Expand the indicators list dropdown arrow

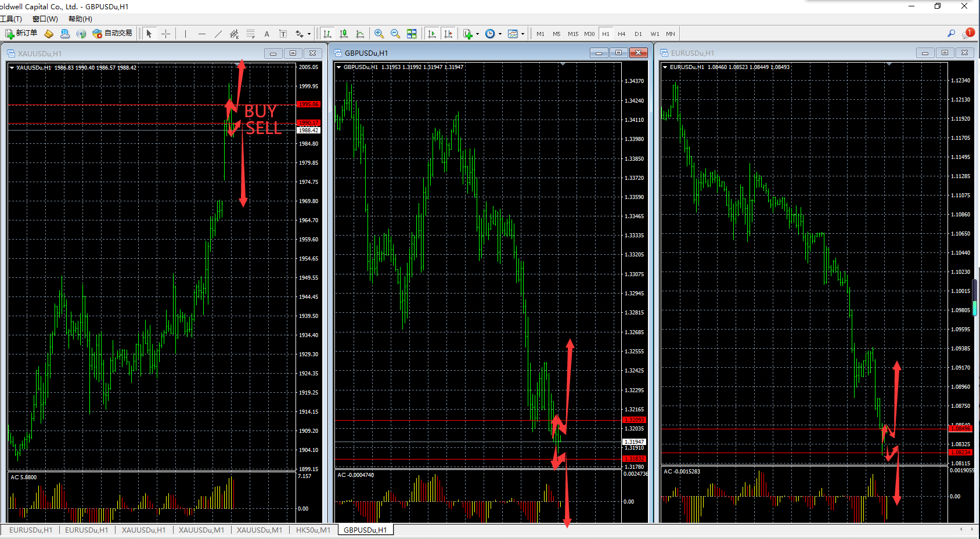coord(477,34)
